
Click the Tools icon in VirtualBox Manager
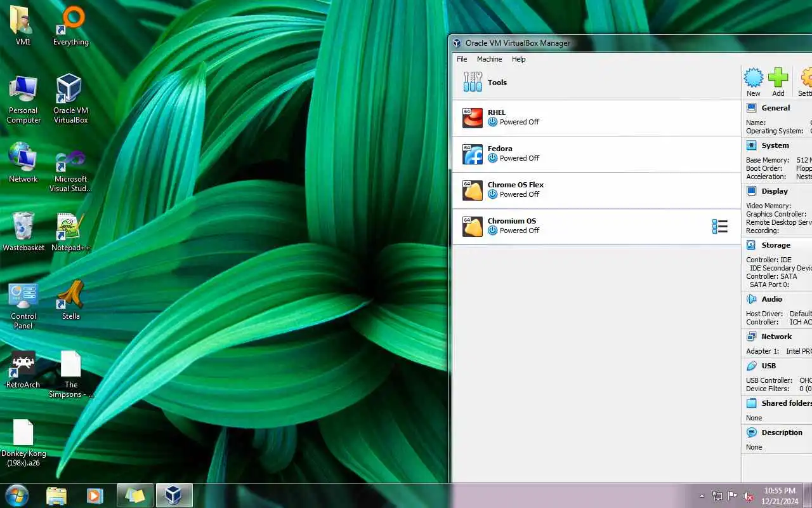(473, 82)
